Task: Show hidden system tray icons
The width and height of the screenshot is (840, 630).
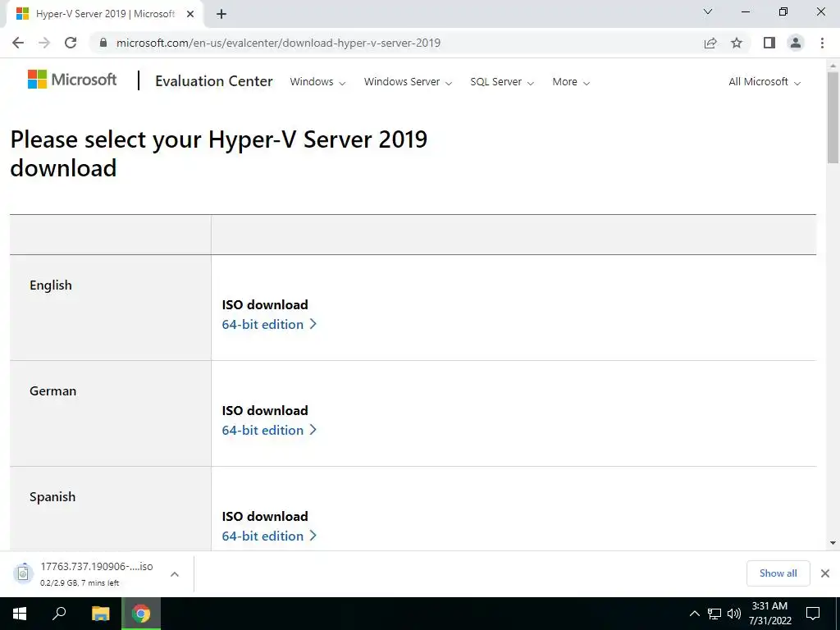Action: pos(694,614)
